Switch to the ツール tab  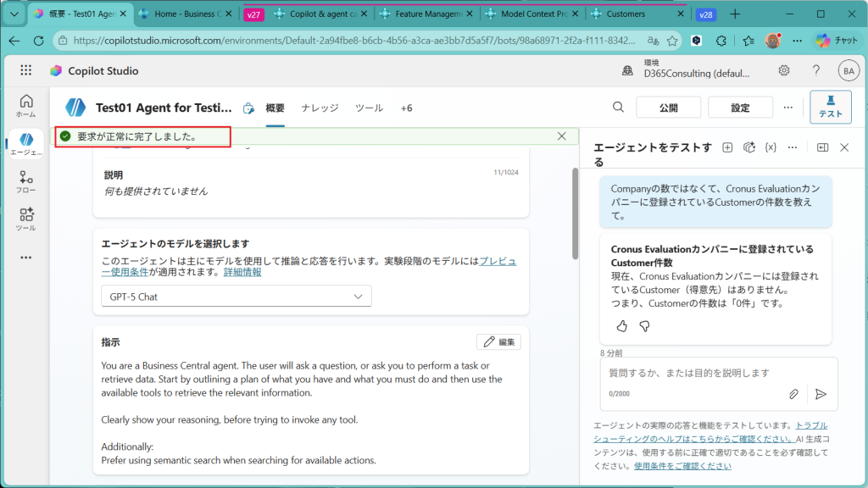coord(369,108)
